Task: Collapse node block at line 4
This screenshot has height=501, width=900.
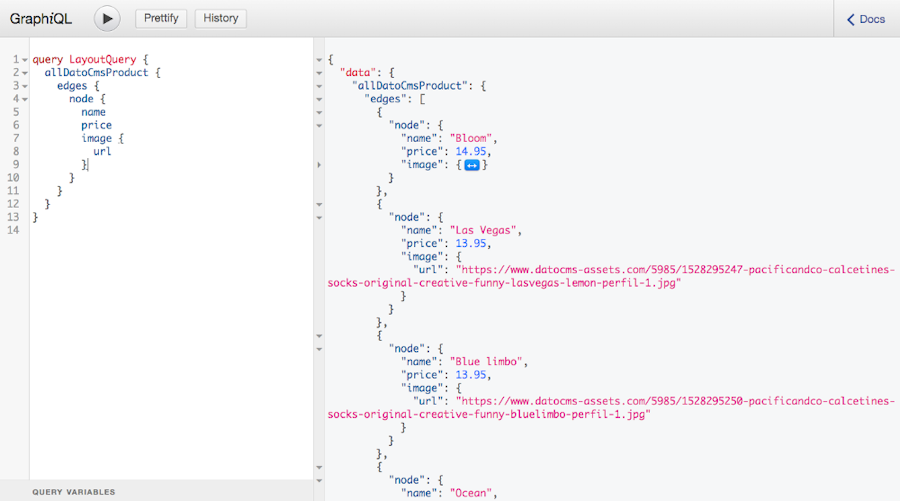Action: (24, 99)
